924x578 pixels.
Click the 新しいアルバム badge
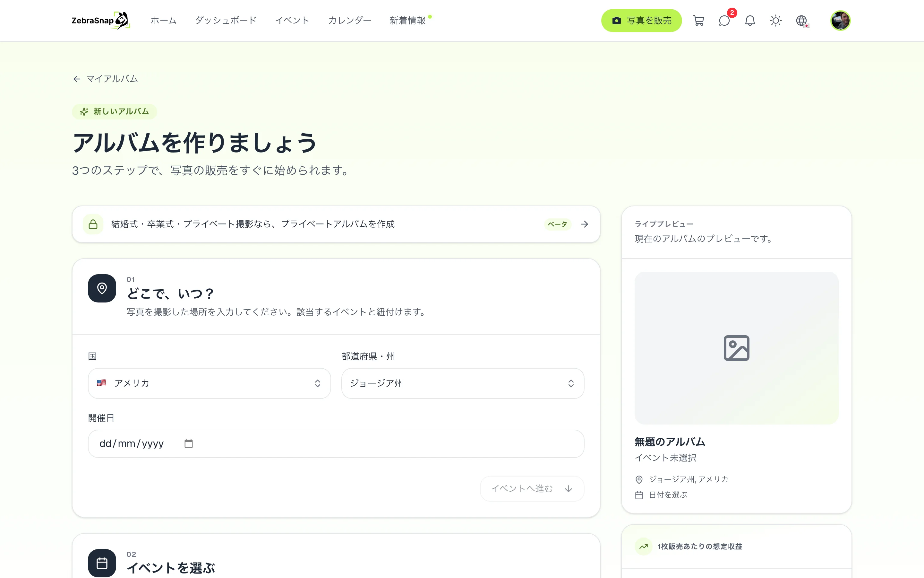click(x=114, y=112)
